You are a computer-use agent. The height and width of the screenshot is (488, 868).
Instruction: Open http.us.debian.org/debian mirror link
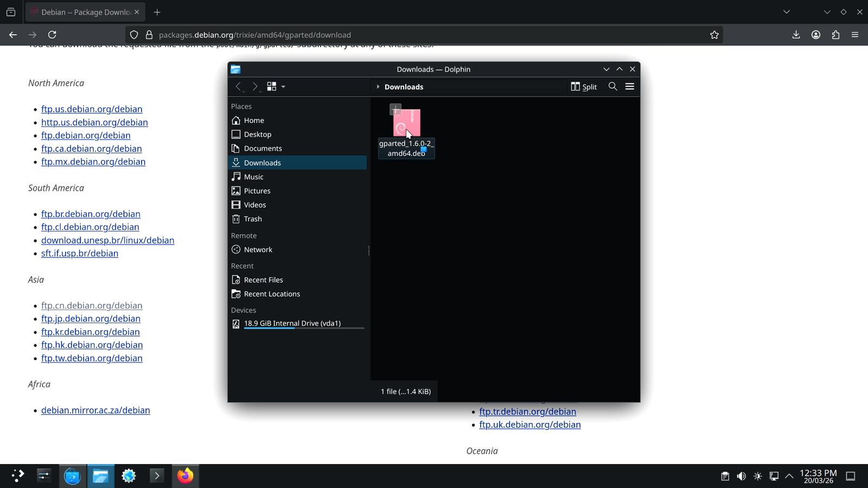94,123
